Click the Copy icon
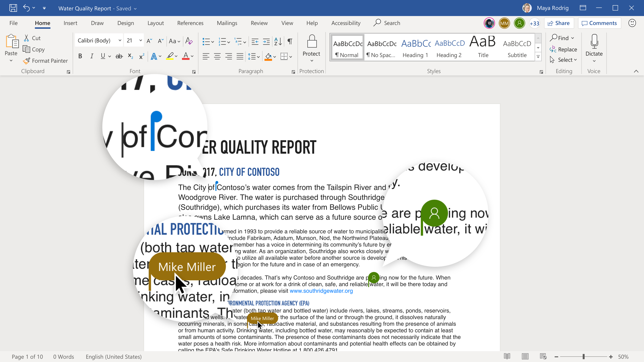Viewport: 644px width, 362px height. point(26,49)
